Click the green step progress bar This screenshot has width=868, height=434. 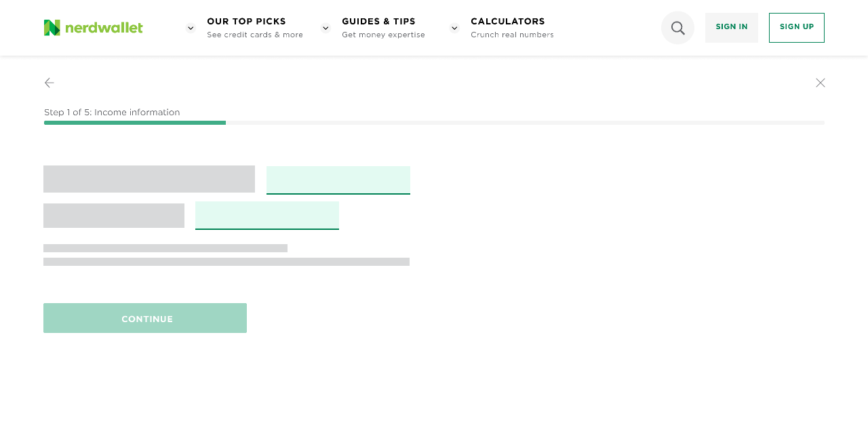coord(135,123)
